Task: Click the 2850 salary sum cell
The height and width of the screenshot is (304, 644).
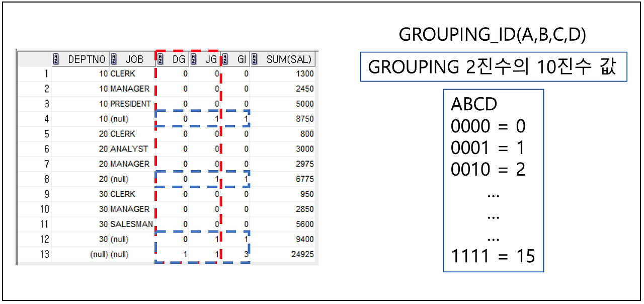Action: [305, 209]
